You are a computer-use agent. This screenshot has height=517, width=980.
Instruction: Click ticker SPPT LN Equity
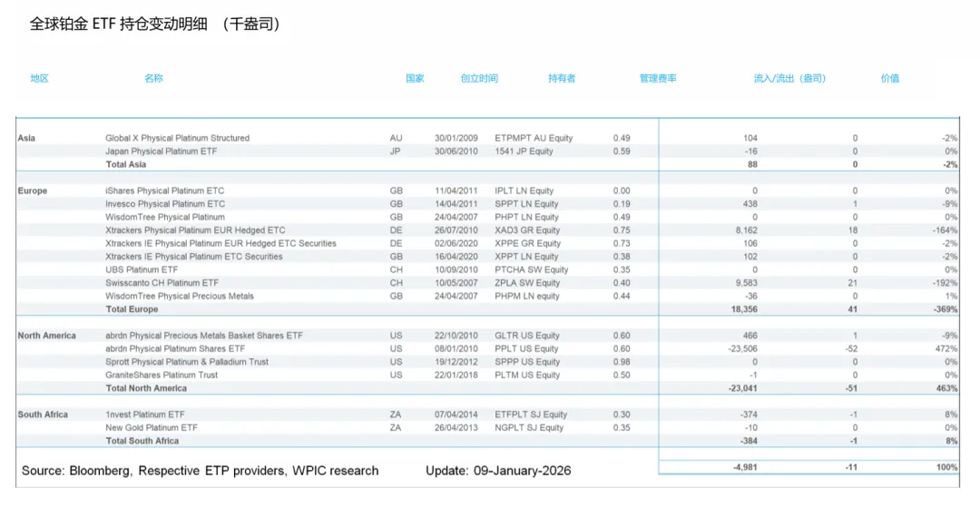coord(526,203)
